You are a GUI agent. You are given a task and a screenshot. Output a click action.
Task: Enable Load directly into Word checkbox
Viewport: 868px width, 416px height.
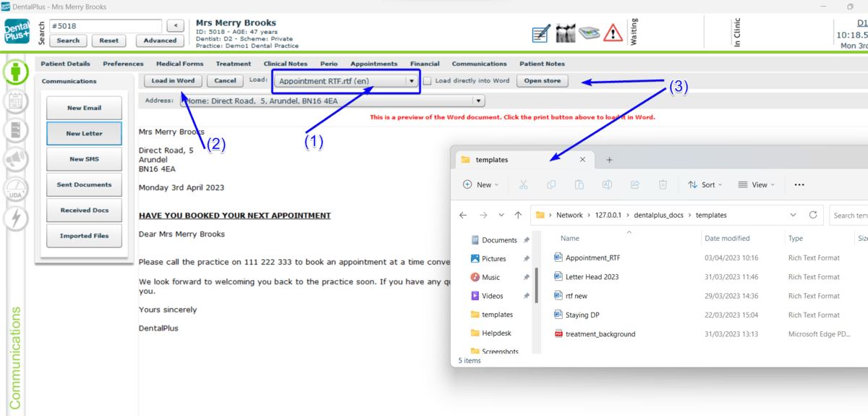pos(427,81)
